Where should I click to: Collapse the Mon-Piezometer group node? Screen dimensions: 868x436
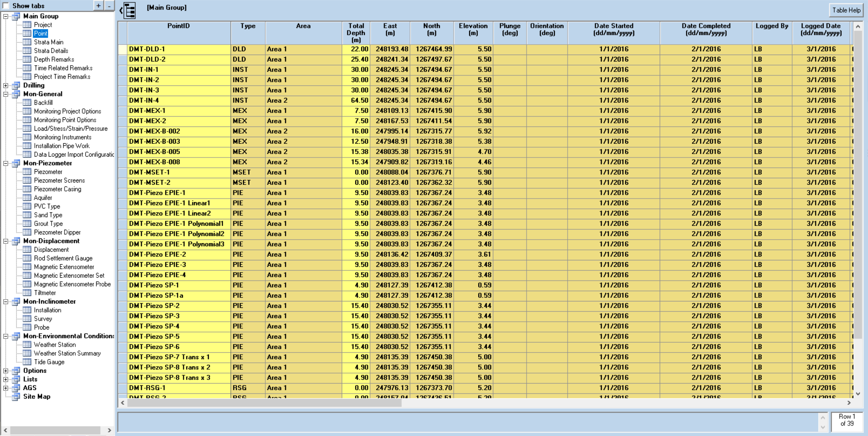point(6,163)
